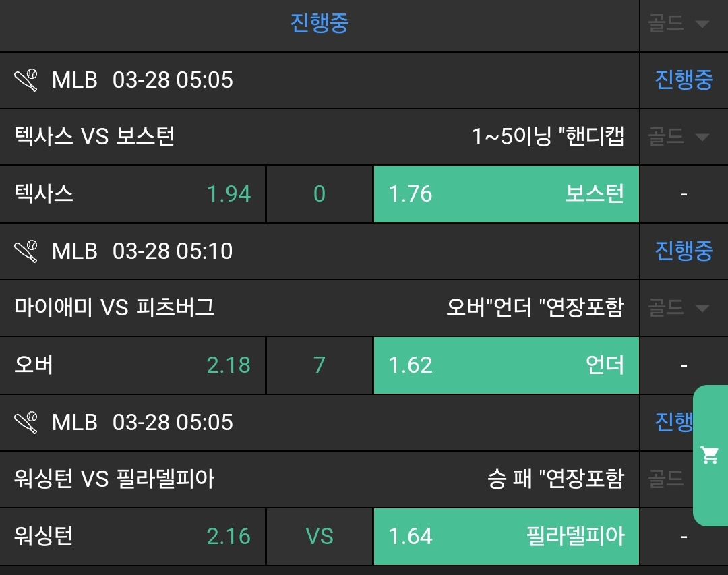Toggle the 보스턴 1.76 selected bet
Viewport: 728px width, 575px height.
[506, 194]
